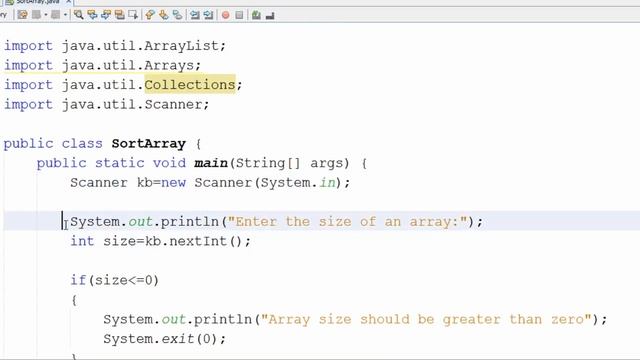This screenshot has height=360, width=640.
Task: Click the Comment lines toolbar icon
Action: pyautogui.click(x=256, y=15)
